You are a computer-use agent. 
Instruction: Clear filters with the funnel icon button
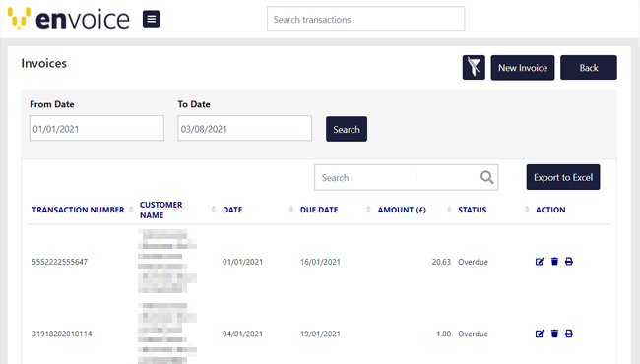474,67
